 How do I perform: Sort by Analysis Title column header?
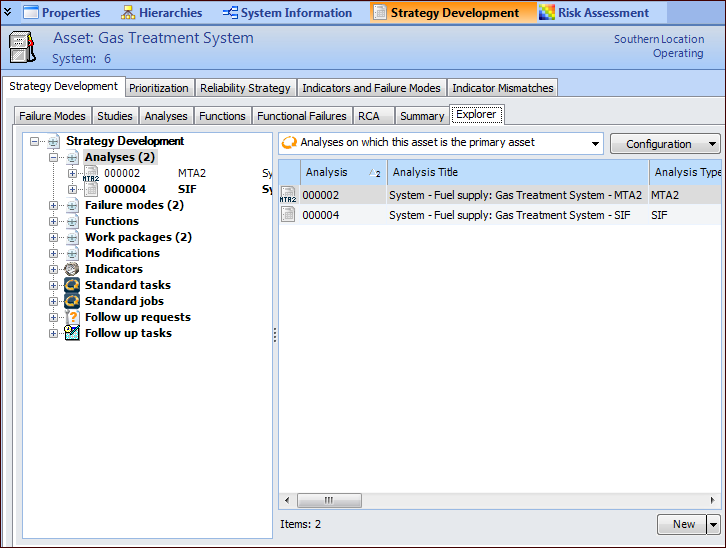(x=517, y=172)
